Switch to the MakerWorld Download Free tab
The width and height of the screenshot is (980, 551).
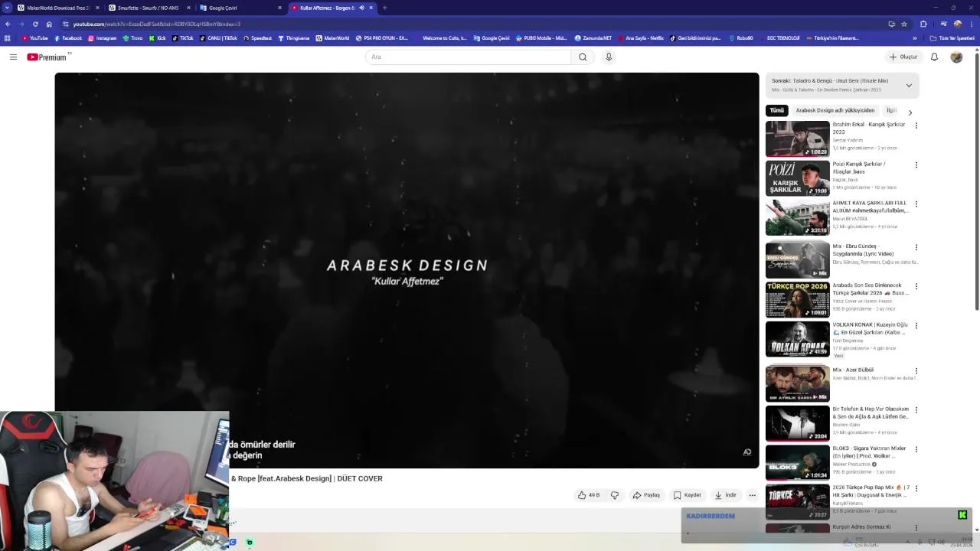point(59,8)
